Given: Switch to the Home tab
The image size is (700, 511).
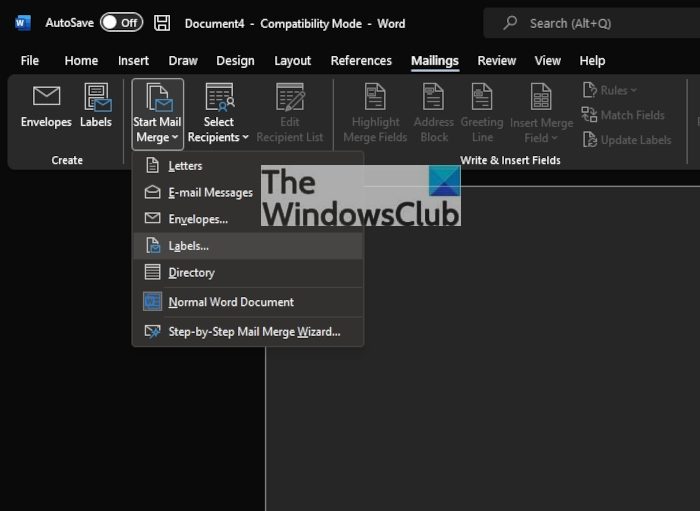Looking at the screenshot, I should pos(81,61).
